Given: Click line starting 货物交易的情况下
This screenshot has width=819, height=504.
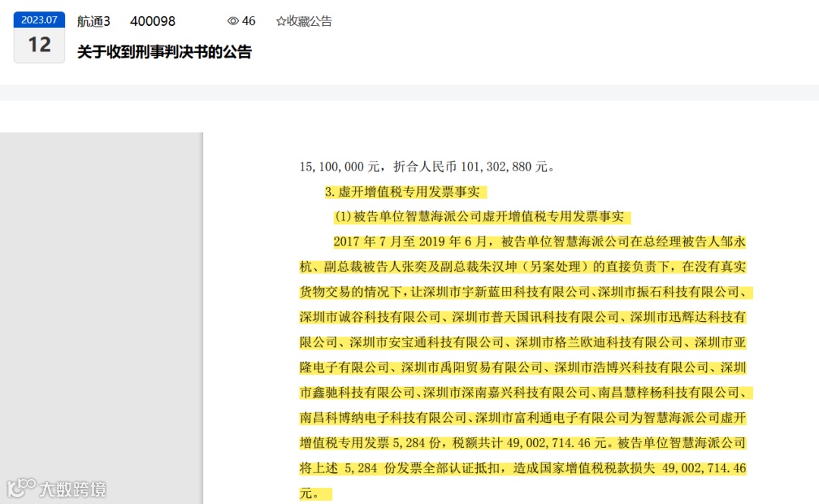Looking at the screenshot, I should (526, 292).
